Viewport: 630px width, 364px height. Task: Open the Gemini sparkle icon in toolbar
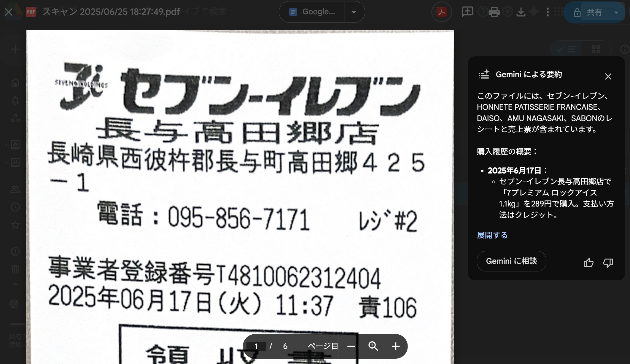pos(534,12)
